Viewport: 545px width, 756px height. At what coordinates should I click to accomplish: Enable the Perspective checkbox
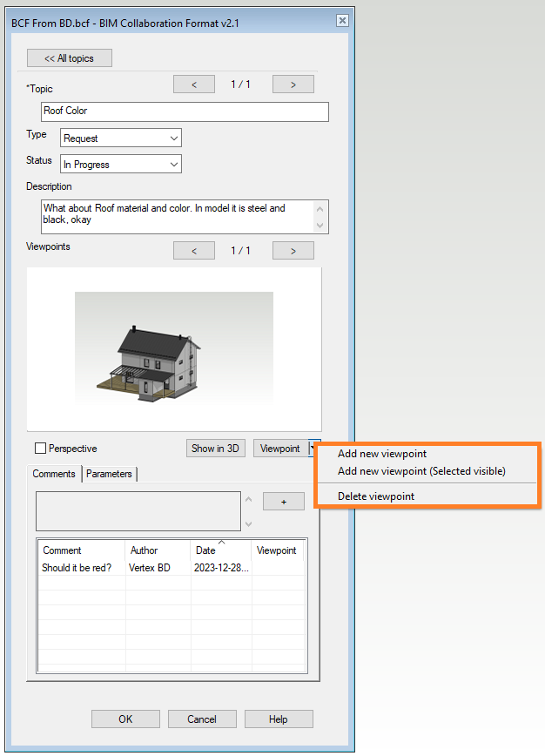tap(40, 449)
